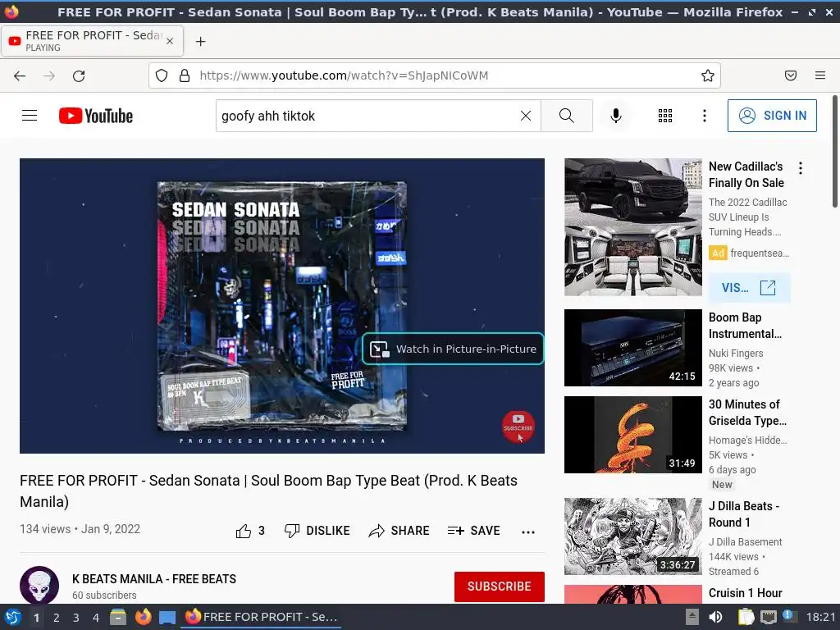Click the frequentsea advertiser link
This screenshot has width=840, height=630.
760,253
